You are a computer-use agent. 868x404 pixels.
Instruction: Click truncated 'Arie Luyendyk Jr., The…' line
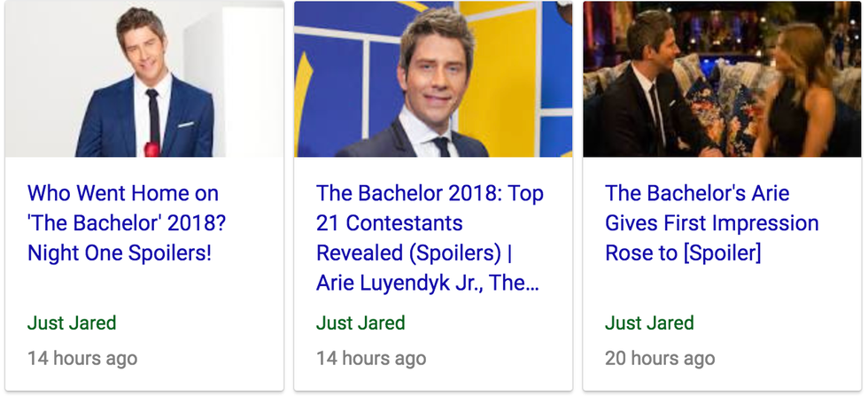(x=427, y=284)
